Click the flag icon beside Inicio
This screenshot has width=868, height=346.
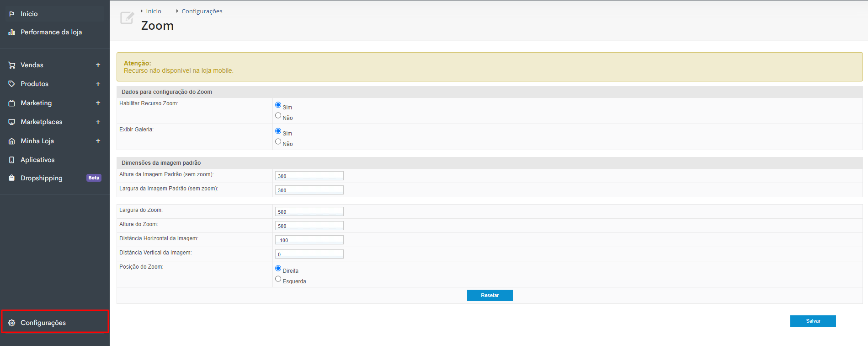click(12, 14)
